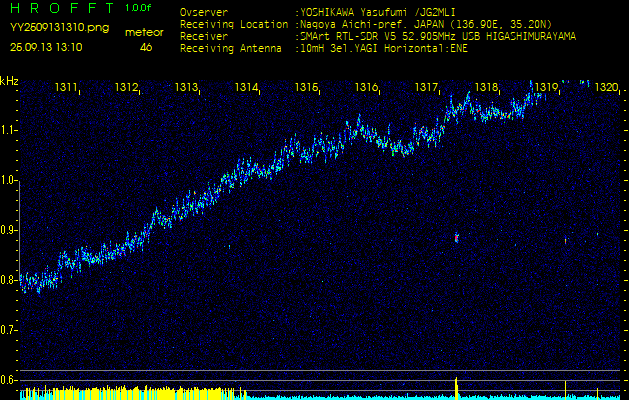The height and width of the screenshot is (400, 629).
Task: Click the tall yellow spike in power graph
Action: 456,387
